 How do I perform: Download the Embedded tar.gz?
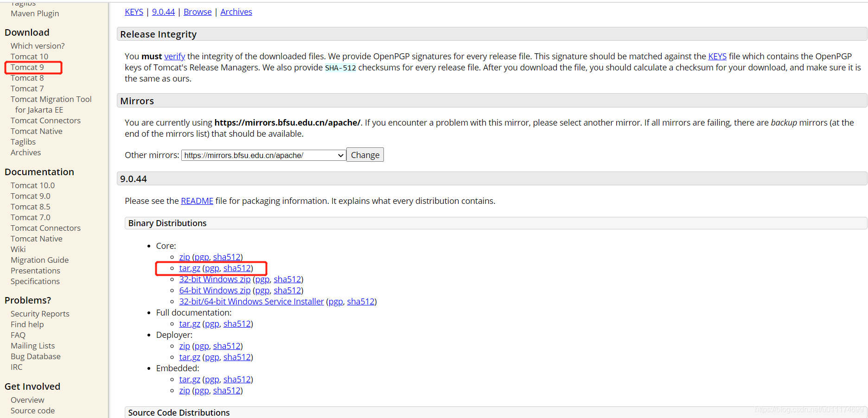pos(190,379)
